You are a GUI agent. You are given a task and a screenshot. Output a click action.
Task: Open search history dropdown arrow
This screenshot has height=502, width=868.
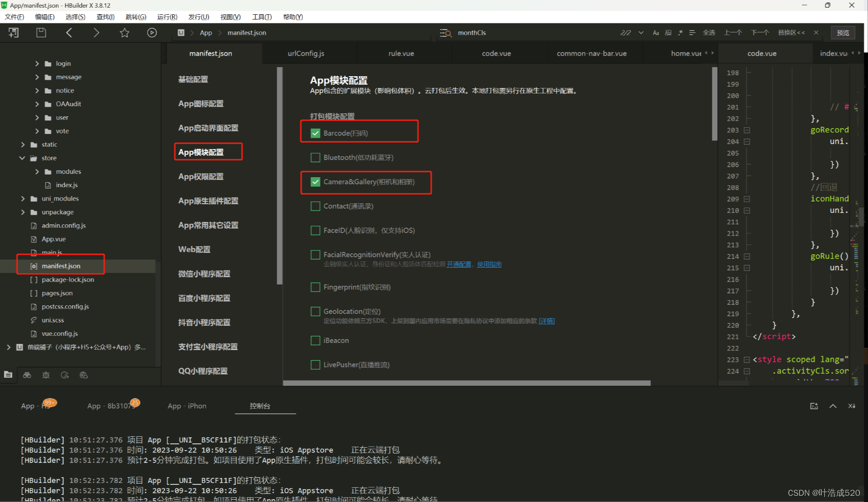641,32
